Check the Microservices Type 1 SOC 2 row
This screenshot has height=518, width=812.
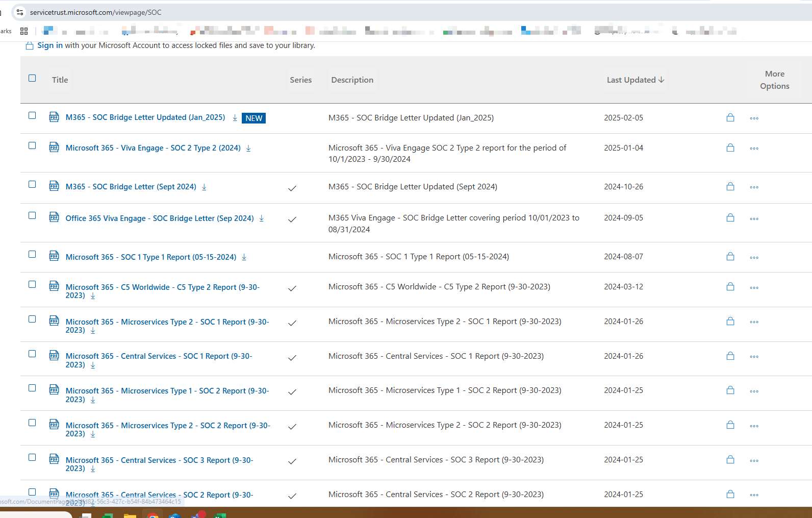[x=32, y=388]
